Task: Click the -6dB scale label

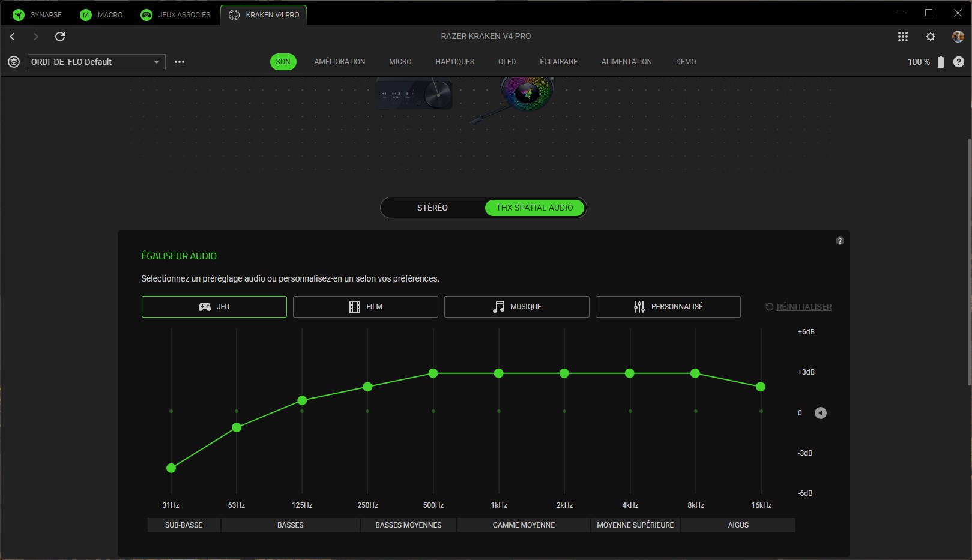Action: pos(805,493)
